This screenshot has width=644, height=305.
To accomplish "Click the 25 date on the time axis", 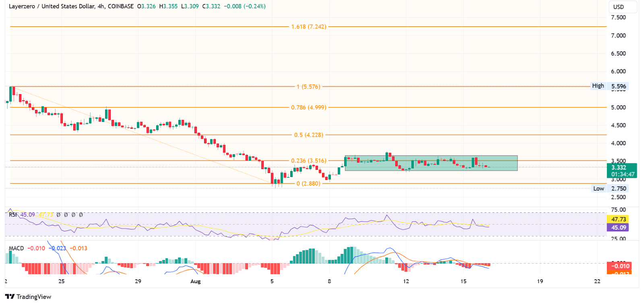I will [61, 281].
